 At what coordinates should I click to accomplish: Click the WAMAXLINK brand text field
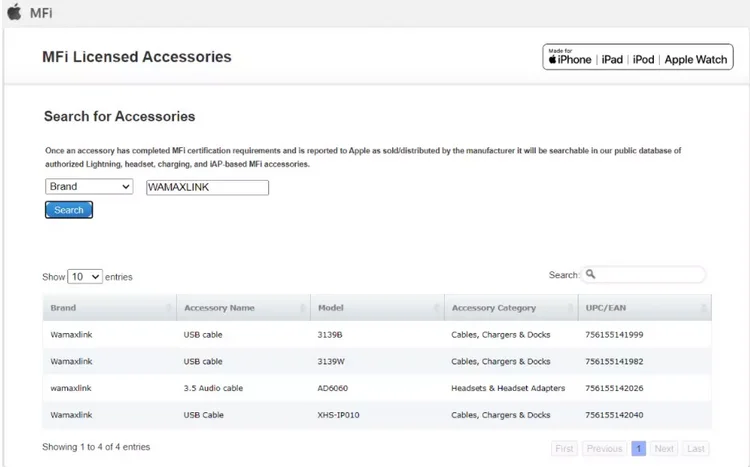pyautogui.click(x=207, y=187)
